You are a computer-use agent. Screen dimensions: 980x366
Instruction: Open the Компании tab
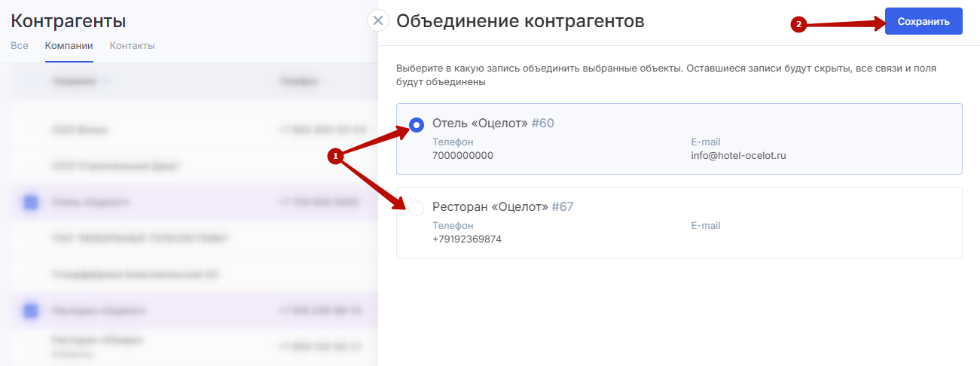click(69, 46)
